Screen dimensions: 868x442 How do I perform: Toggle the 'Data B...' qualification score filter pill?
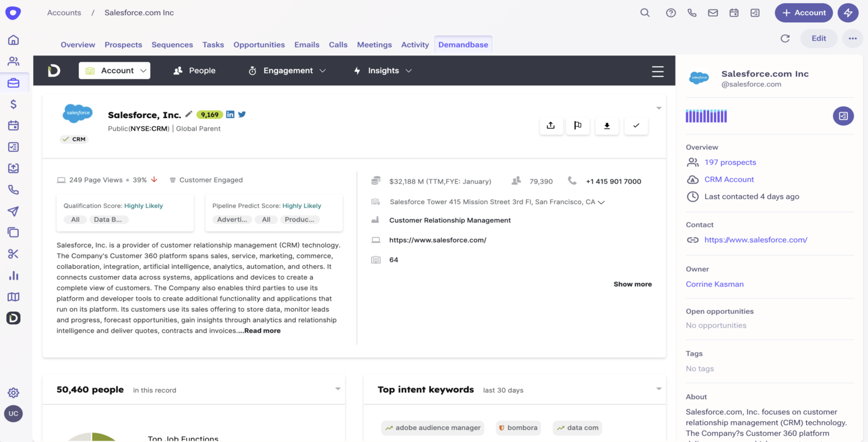tap(108, 220)
